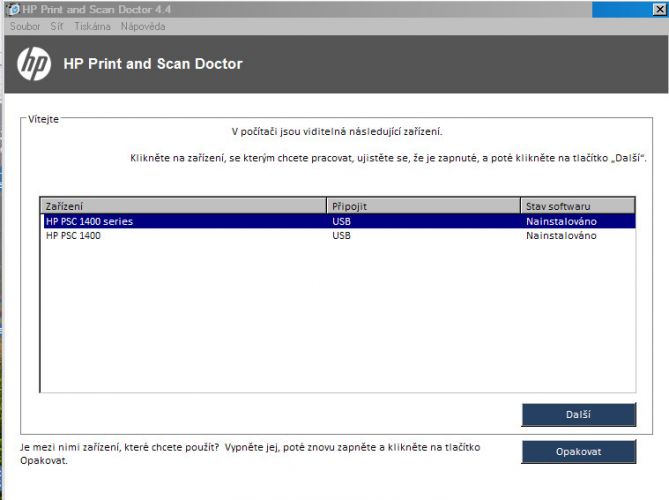Screen dimensions: 669x500
Task: Sort by the Připojit column header
Action: click(423, 206)
